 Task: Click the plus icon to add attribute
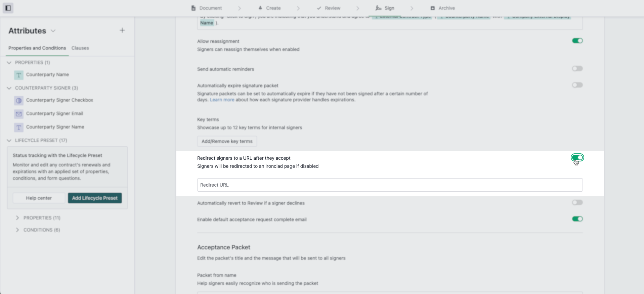click(122, 31)
